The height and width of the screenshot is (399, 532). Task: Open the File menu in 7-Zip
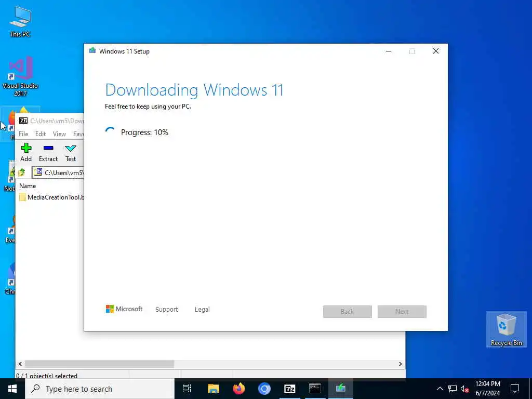(23, 134)
